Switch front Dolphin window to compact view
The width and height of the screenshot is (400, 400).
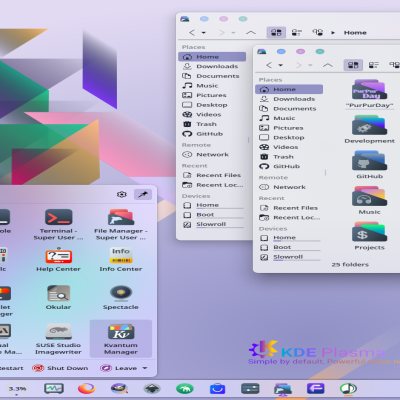(374, 65)
